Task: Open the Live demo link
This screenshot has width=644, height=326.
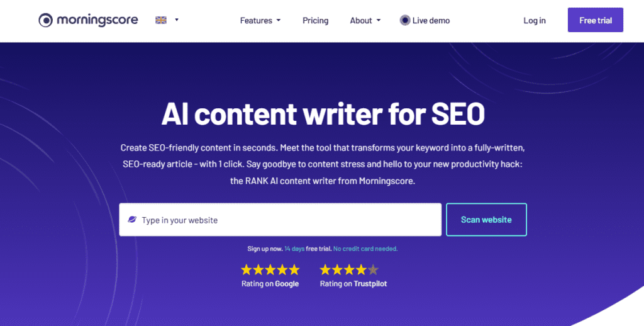Action: click(431, 21)
